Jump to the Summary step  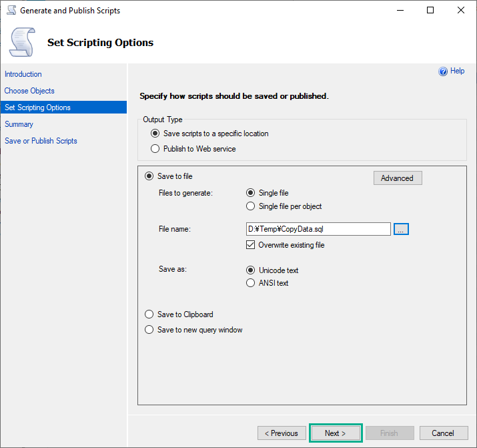click(x=19, y=124)
